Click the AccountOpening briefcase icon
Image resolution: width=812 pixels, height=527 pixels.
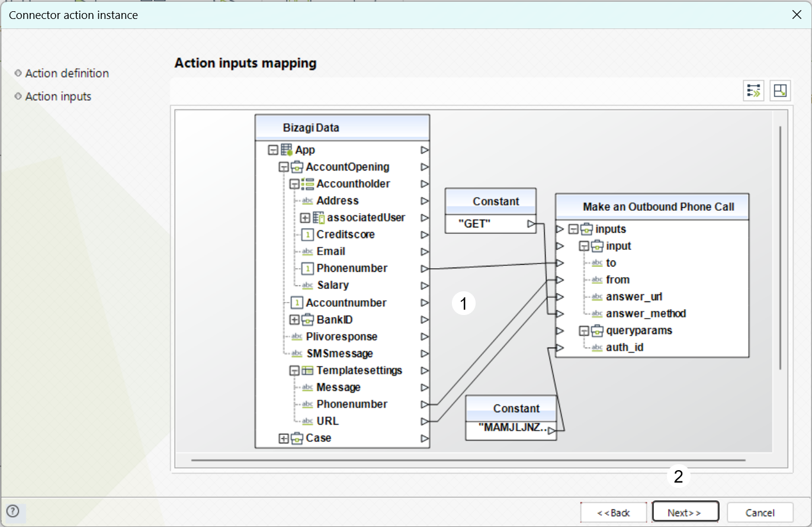(x=297, y=167)
